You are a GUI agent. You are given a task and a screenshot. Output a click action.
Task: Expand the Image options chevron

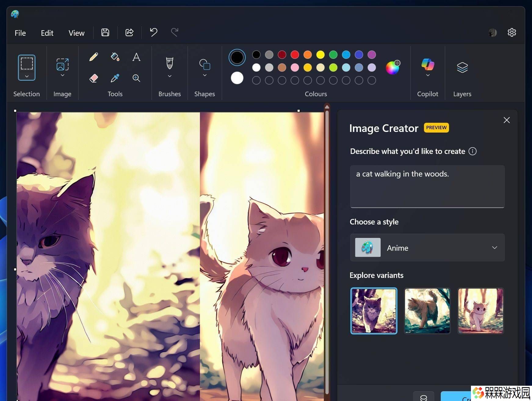[63, 75]
